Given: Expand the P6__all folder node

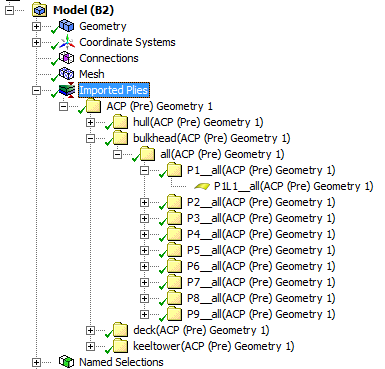Looking at the screenshot, I should click(x=144, y=266).
